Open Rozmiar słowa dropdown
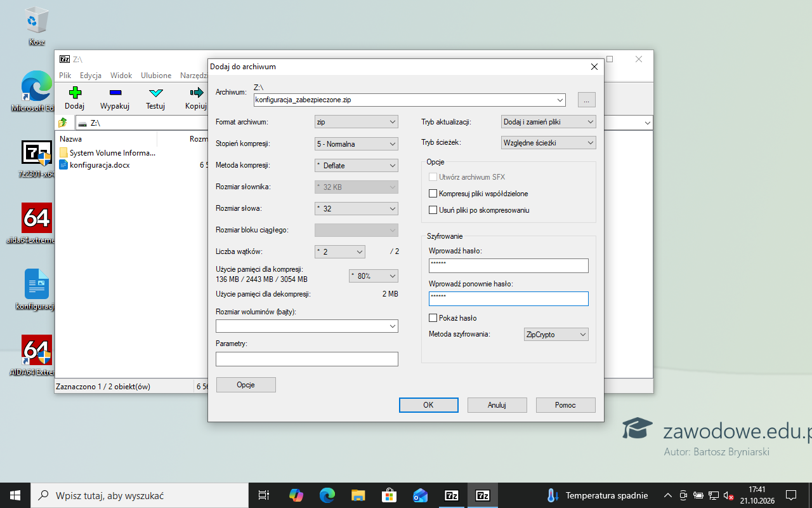 (357, 208)
